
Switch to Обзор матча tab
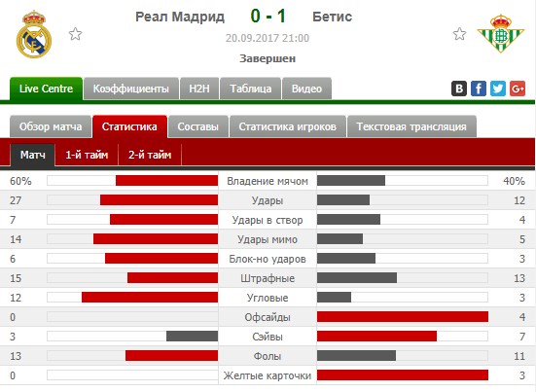pyautogui.click(x=51, y=126)
